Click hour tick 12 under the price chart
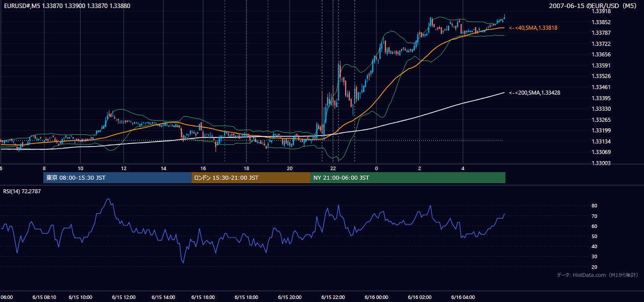 pyautogui.click(x=124, y=168)
